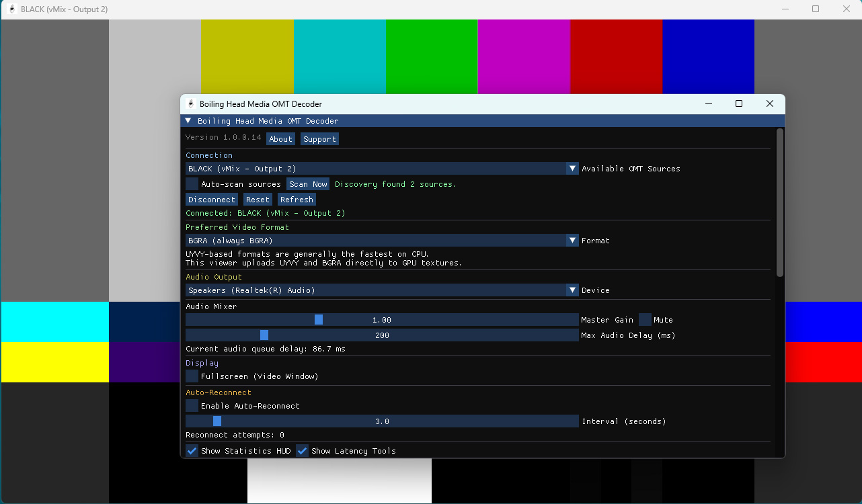The image size is (862, 504).
Task: Click the decoder panel vertical scrollbar
Action: pyautogui.click(x=780, y=202)
